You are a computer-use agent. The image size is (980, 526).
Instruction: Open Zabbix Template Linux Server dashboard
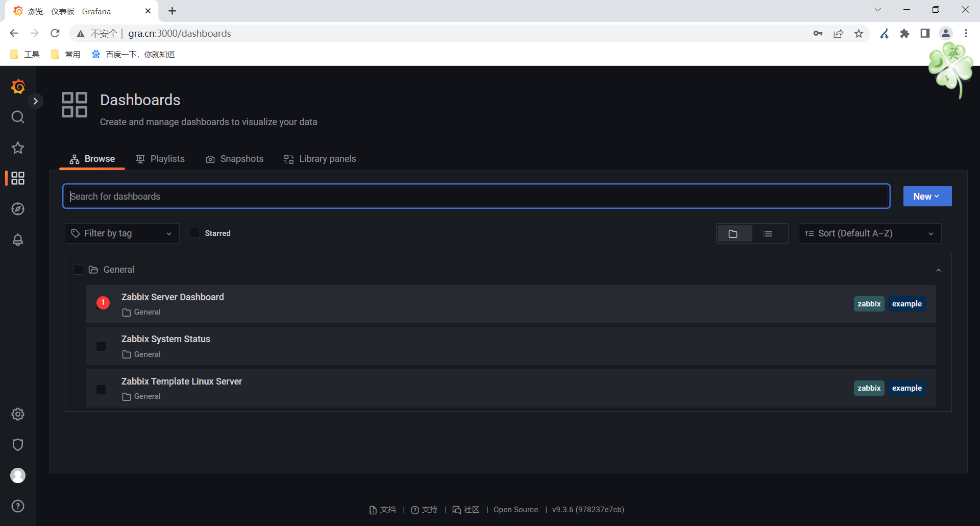181,381
